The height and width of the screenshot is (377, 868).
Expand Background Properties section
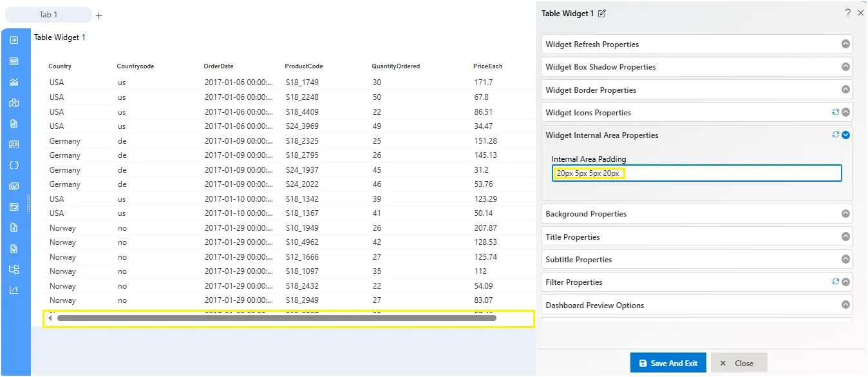coord(697,214)
